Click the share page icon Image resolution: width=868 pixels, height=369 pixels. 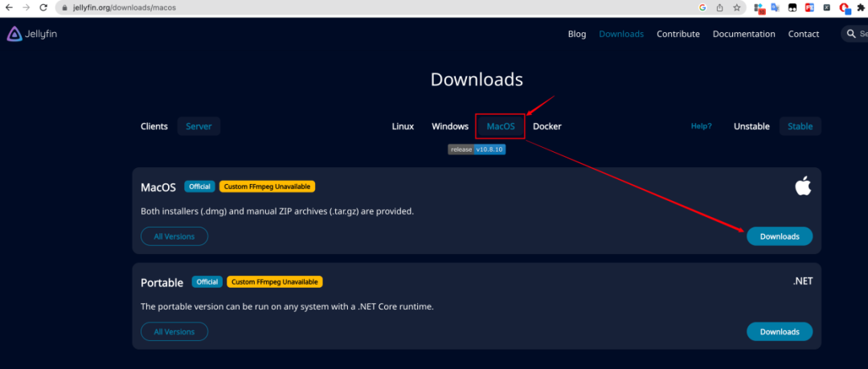pos(719,8)
